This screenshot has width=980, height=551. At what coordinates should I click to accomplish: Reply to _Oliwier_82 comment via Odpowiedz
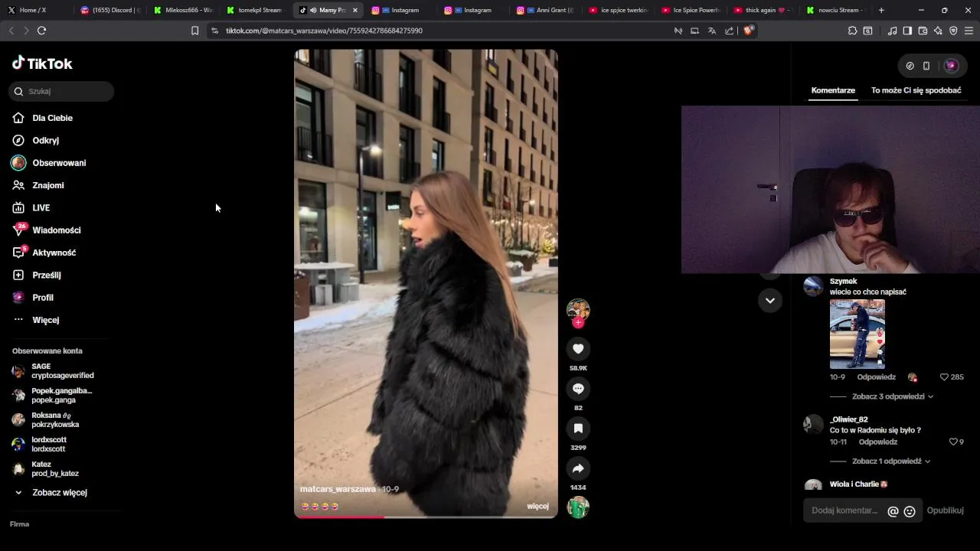point(877,442)
